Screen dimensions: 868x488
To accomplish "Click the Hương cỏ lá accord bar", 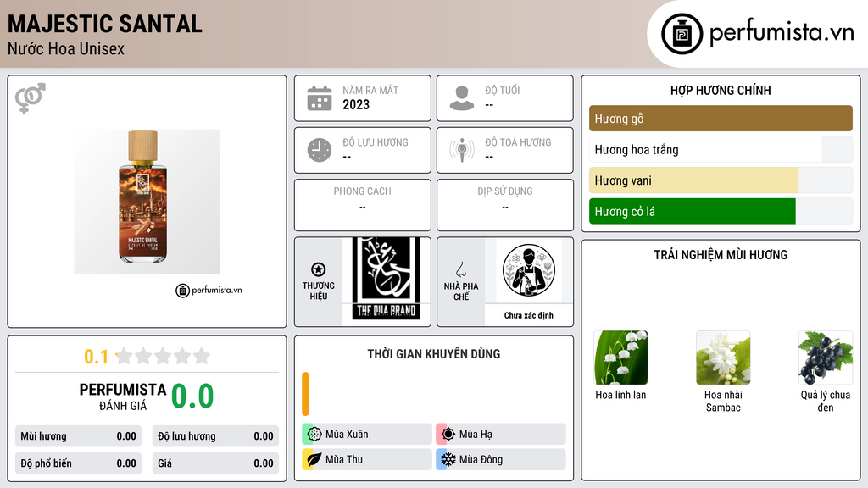I will [x=721, y=211].
